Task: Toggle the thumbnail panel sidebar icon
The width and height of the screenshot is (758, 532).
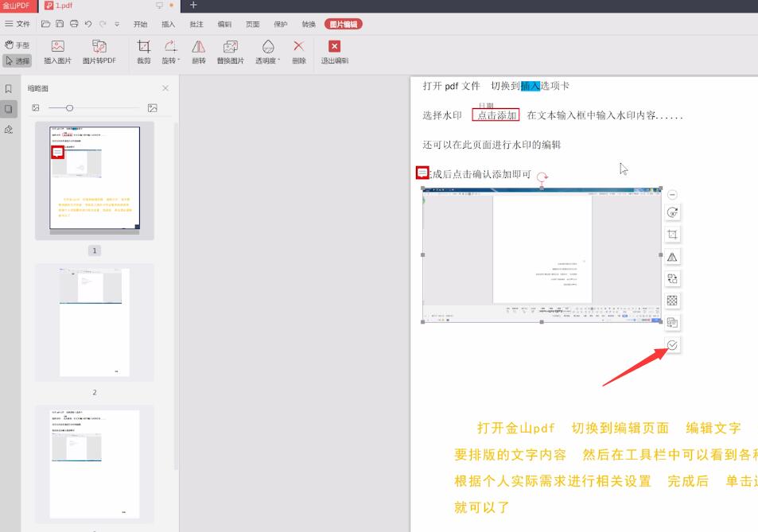Action: point(9,109)
